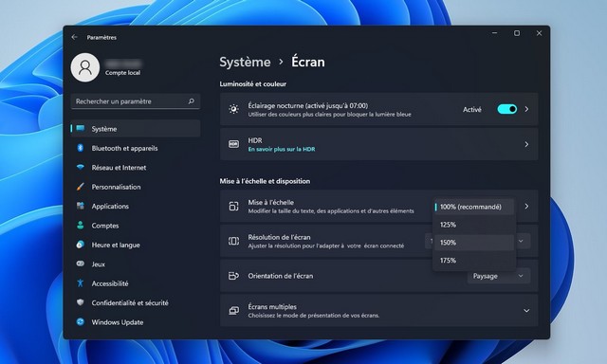The width and height of the screenshot is (607, 364).
Task: Open Heure et langue settings
Action: 136,245
